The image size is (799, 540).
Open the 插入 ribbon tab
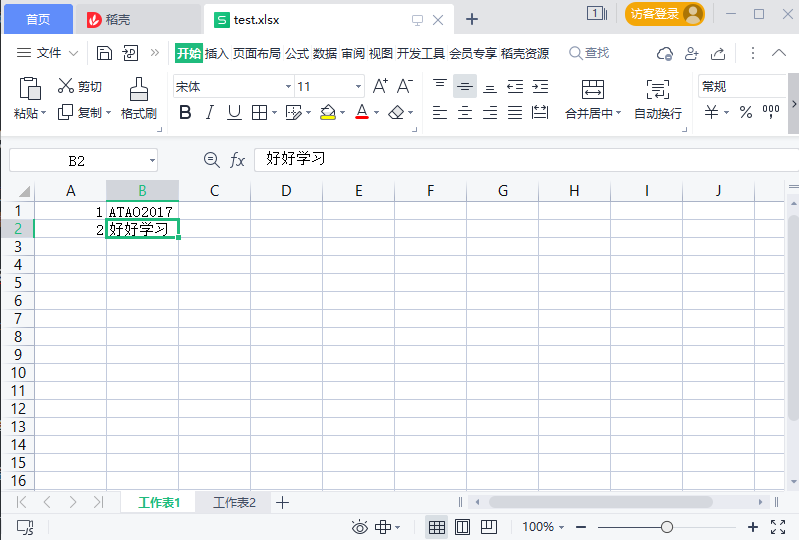(216, 53)
